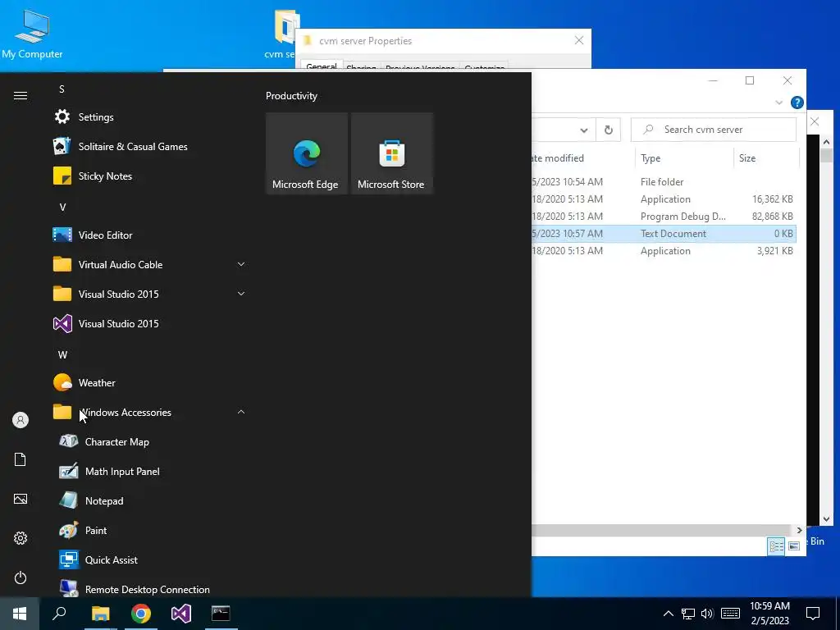The image size is (840, 630).
Task: Select the 16,362 KB Application row
Action: tap(664, 199)
